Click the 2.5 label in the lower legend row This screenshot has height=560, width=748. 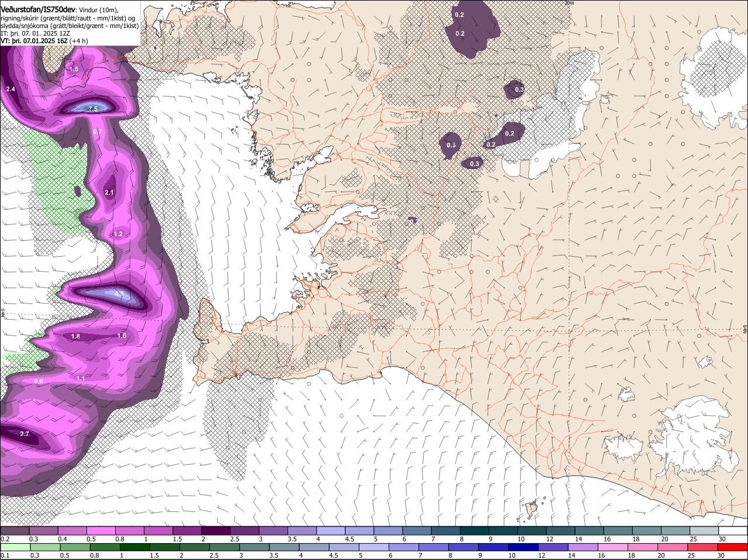214,555
